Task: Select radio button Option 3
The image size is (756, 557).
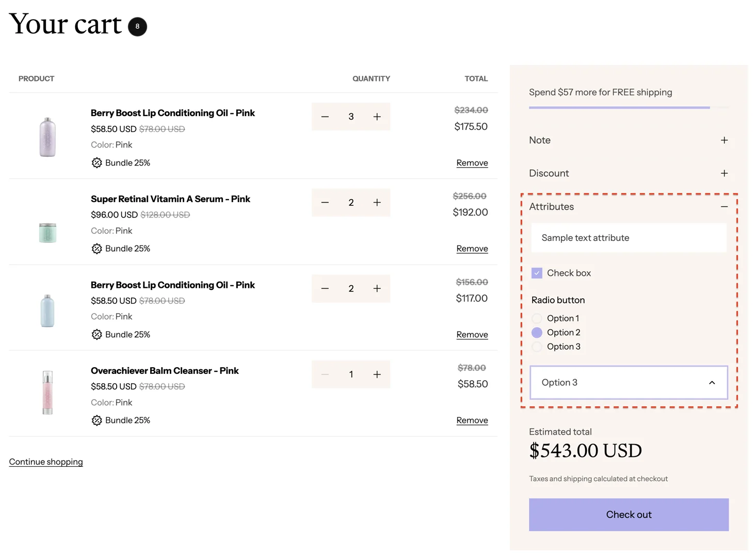Action: [537, 347]
